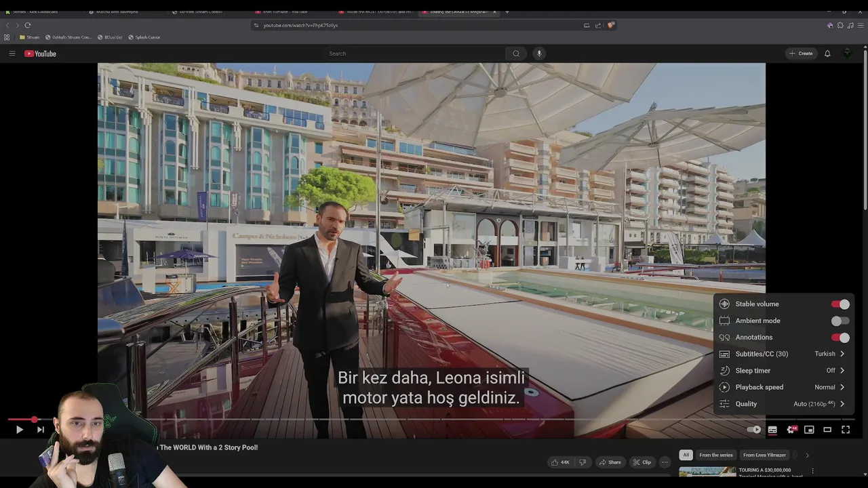Image resolution: width=868 pixels, height=488 pixels.
Task: Open the Stream bookmarks folder
Action: tap(29, 37)
